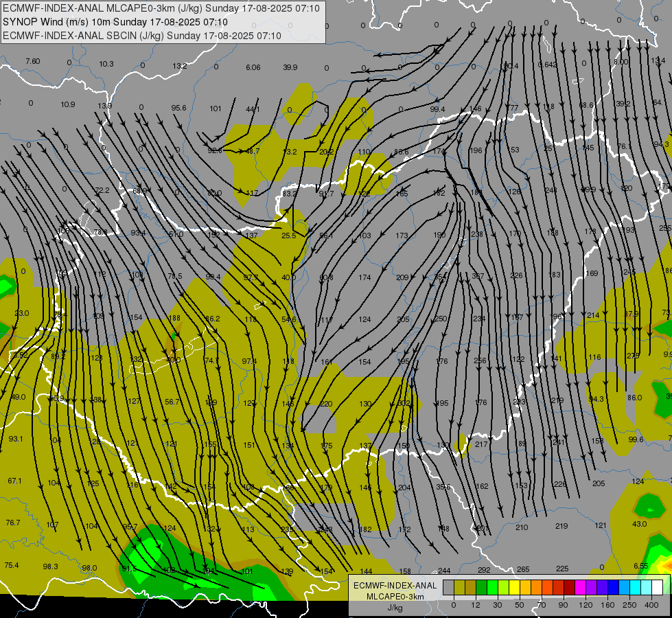
Task: Click the map value 56.7
Action: (172, 402)
